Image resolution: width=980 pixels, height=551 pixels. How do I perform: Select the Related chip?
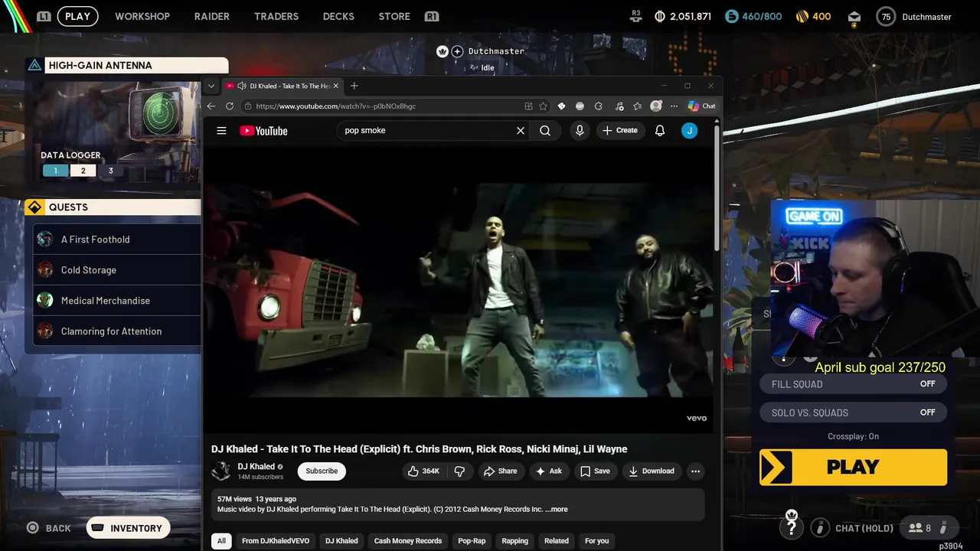point(557,541)
